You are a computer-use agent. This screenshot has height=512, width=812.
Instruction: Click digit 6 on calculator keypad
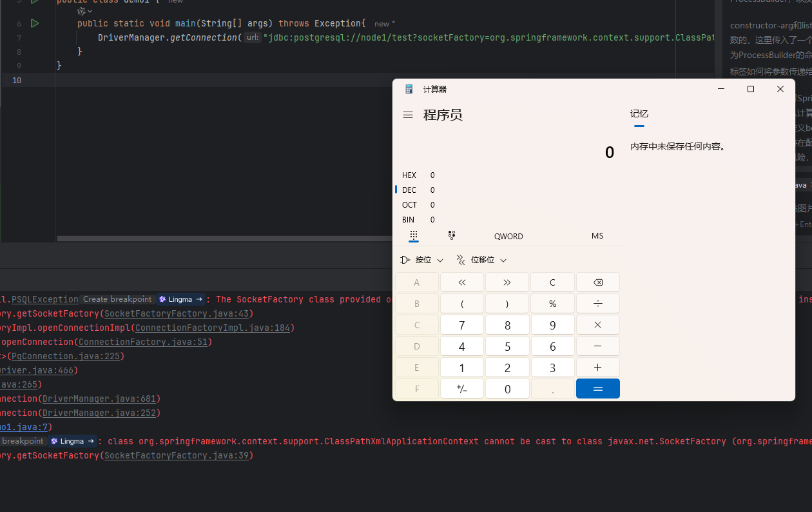point(552,346)
